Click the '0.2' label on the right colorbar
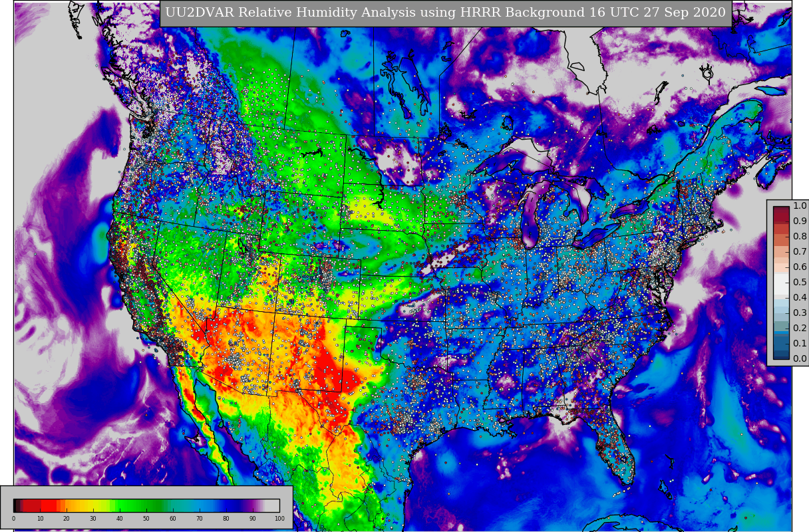 800,329
